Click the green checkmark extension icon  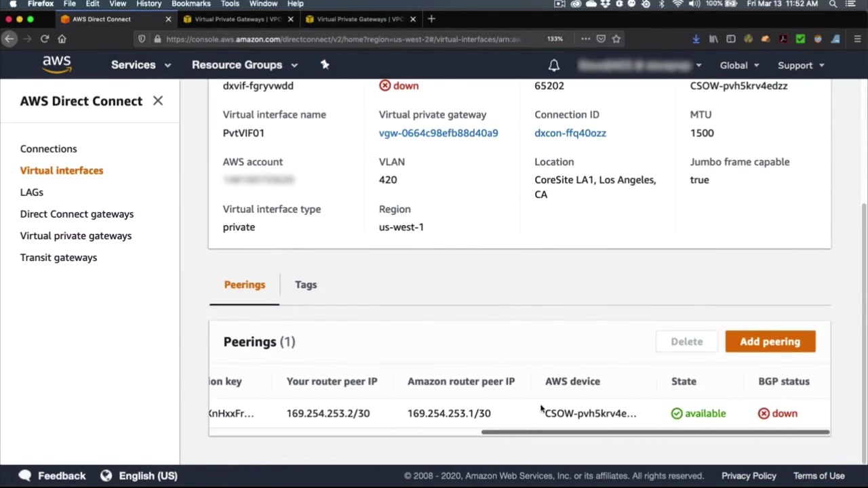point(801,39)
